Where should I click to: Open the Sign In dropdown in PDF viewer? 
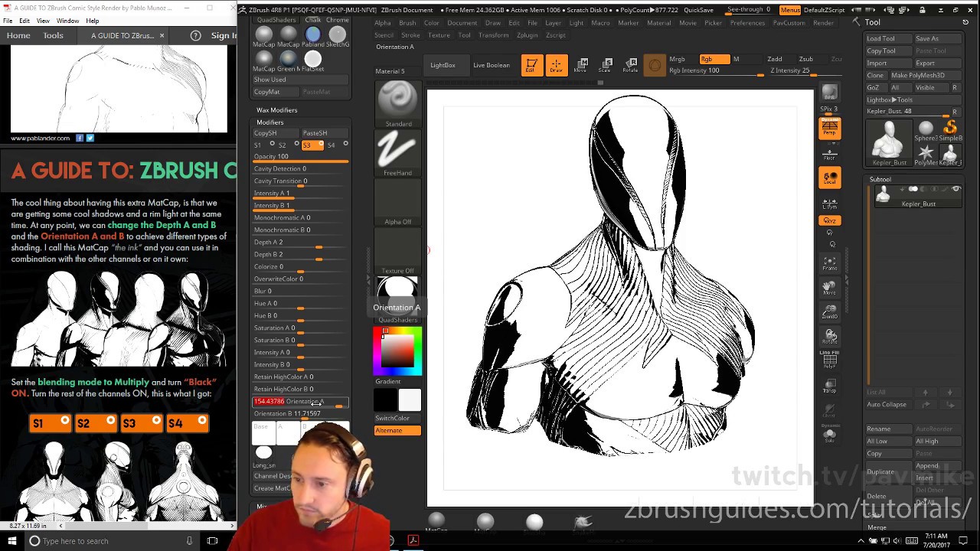tap(224, 35)
